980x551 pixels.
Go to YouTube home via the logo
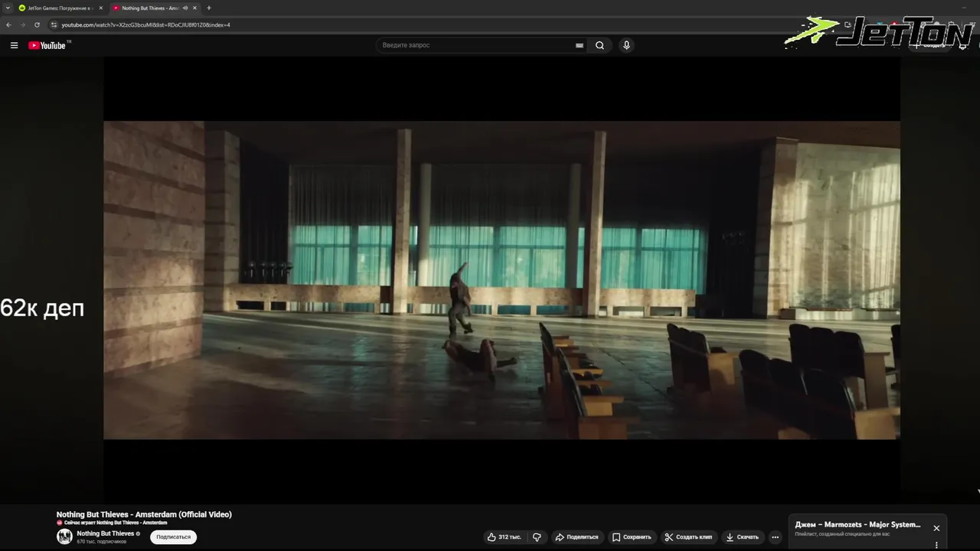click(48, 45)
